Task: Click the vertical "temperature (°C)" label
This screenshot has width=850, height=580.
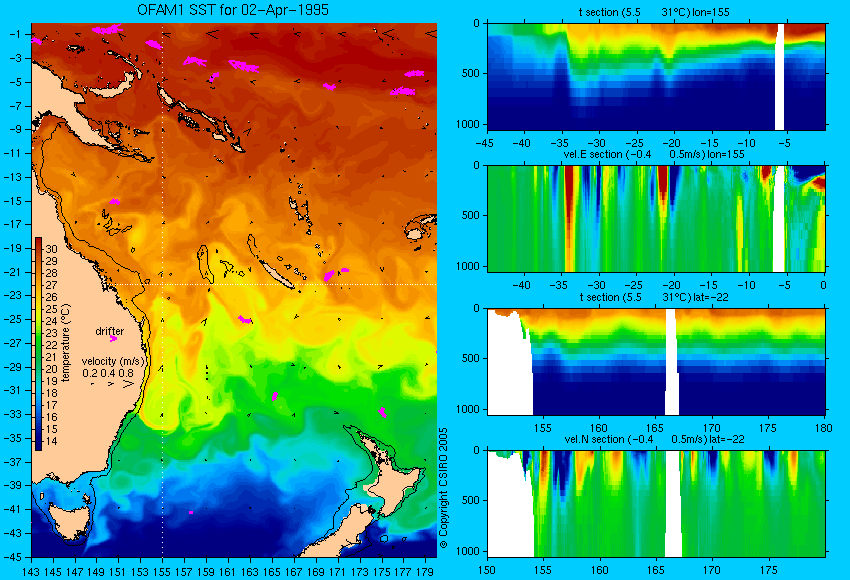Action: click(x=66, y=343)
